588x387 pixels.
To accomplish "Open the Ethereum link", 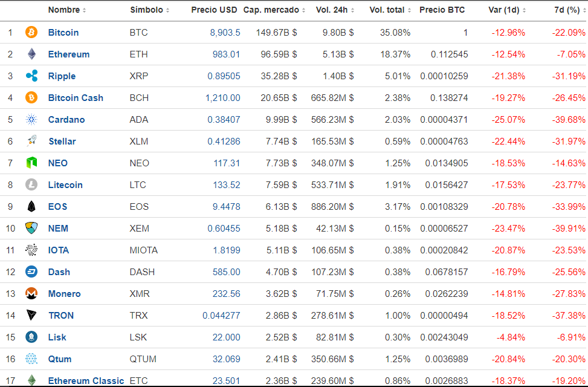I will click(69, 54).
